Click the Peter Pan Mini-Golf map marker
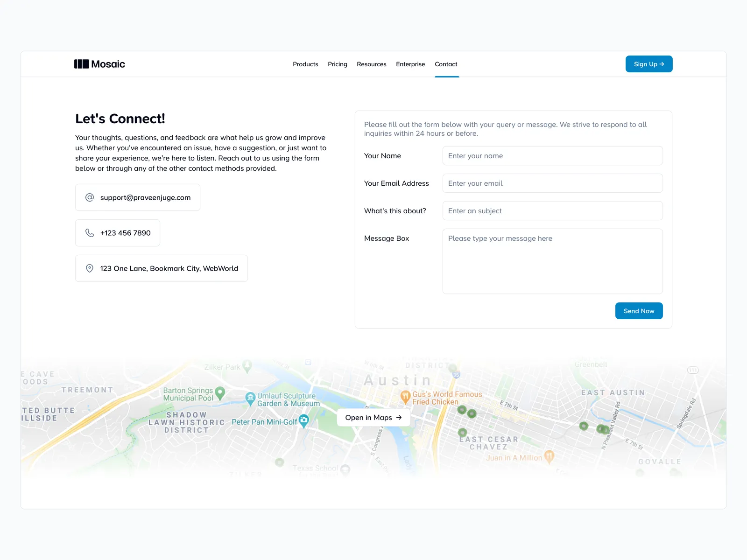 pyautogui.click(x=304, y=420)
